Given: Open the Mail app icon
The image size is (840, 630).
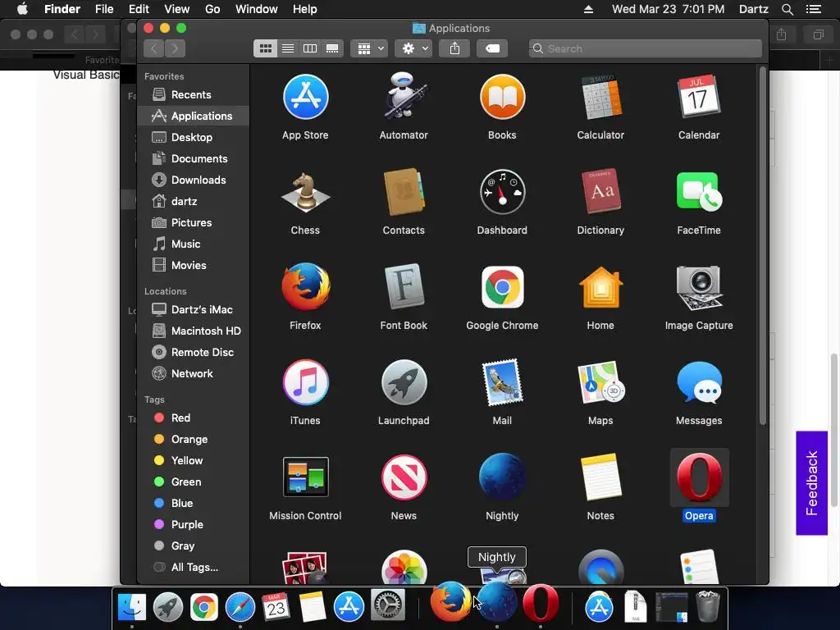Looking at the screenshot, I should (x=502, y=382).
